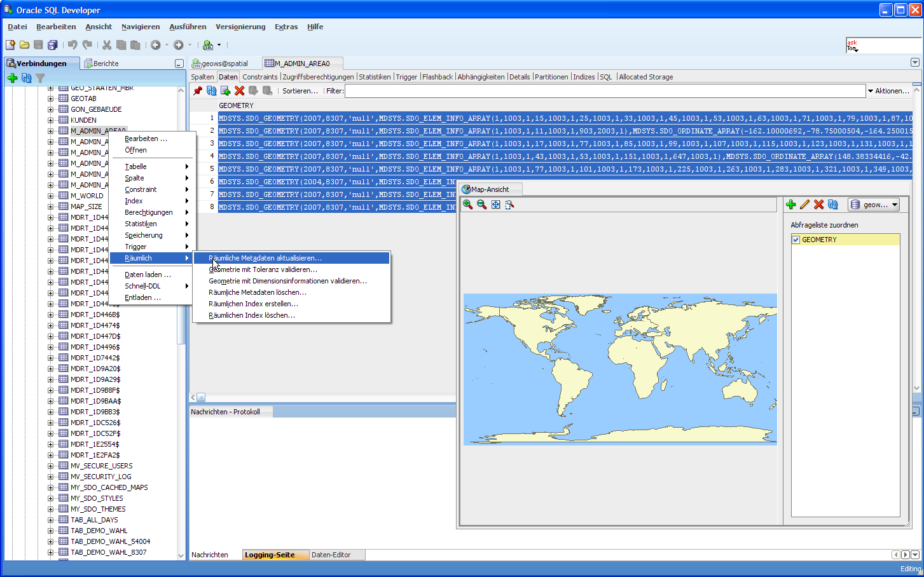This screenshot has height=577, width=924.
Task: Uncheck the GEOMETRY entry in Abfrageliste zuordnen
Action: [x=795, y=239]
